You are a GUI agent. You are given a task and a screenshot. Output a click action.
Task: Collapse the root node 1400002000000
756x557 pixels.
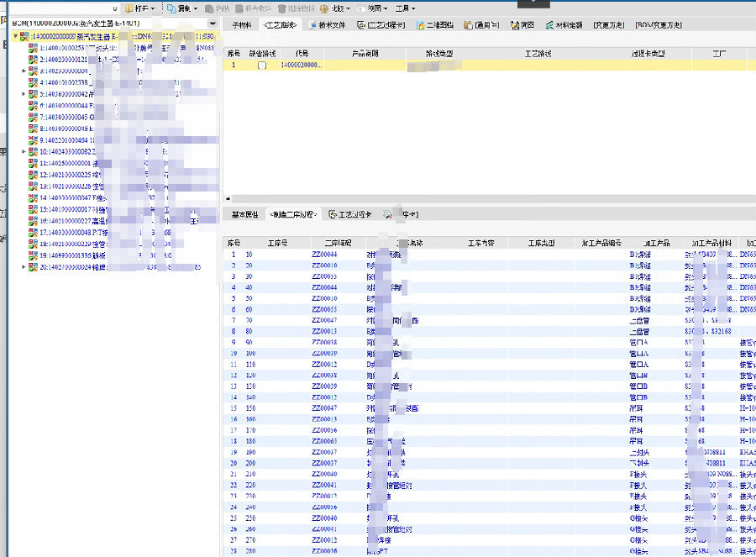pyautogui.click(x=15, y=37)
